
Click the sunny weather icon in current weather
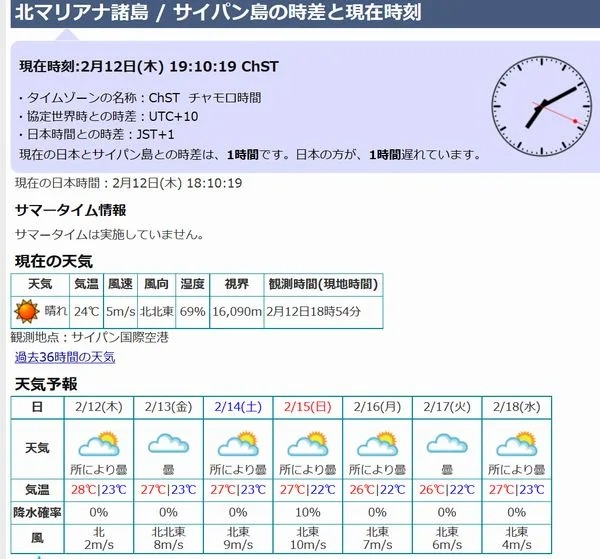(x=27, y=311)
